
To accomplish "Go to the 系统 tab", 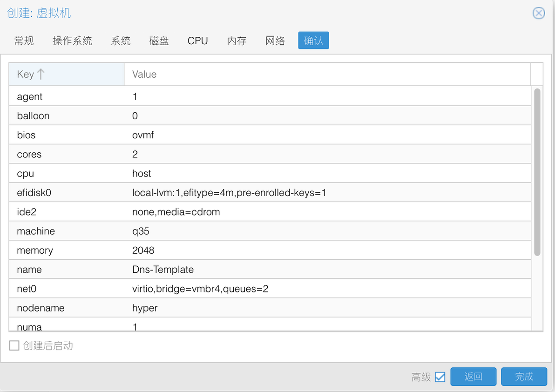I will click(x=121, y=41).
